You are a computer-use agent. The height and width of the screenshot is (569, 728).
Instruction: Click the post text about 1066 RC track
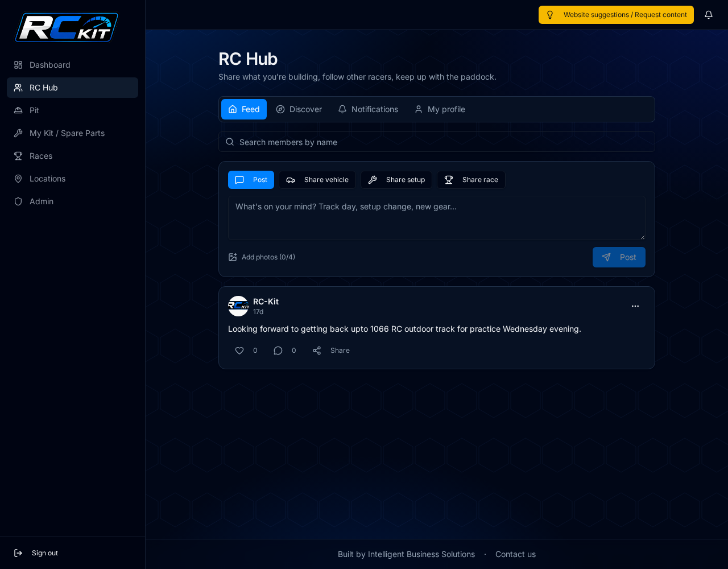[x=404, y=329]
